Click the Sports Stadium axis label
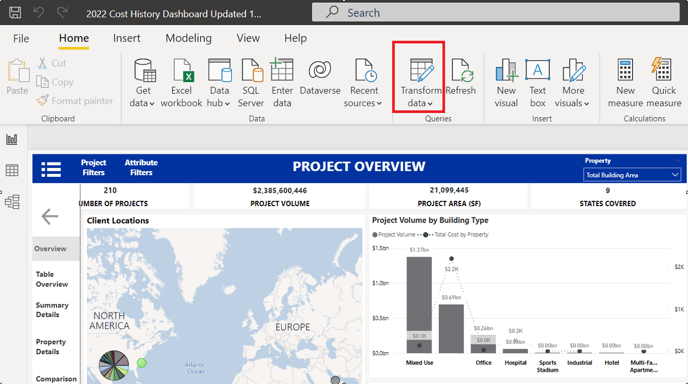The width and height of the screenshot is (688, 384). pos(547,366)
